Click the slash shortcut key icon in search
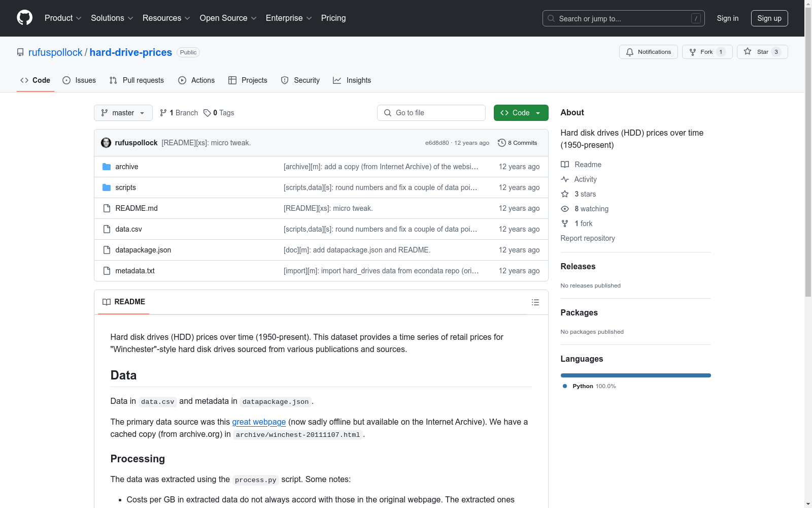This screenshot has width=812, height=508. pyautogui.click(x=696, y=18)
